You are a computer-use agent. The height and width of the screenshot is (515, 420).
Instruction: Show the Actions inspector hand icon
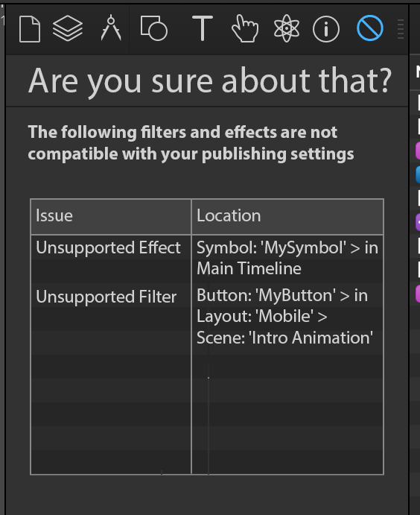pyautogui.click(x=245, y=28)
